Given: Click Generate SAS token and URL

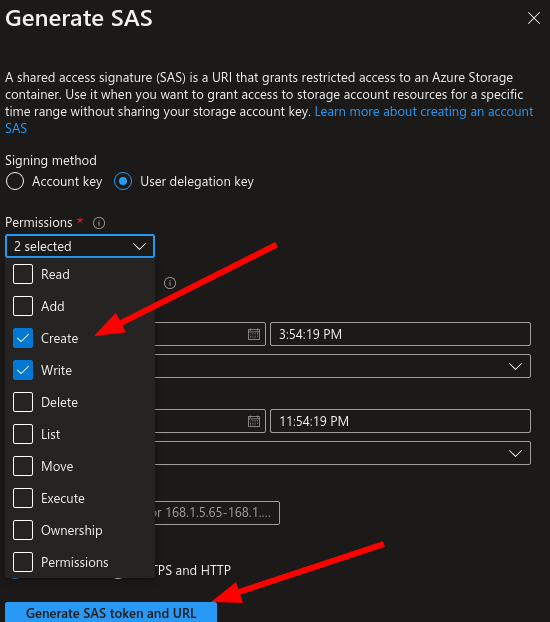Looking at the screenshot, I should (x=111, y=612).
